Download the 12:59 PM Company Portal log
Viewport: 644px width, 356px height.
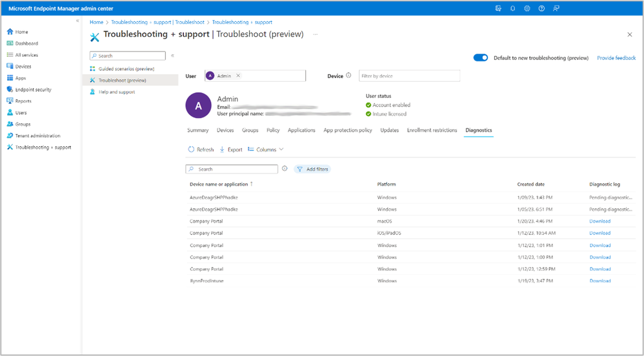coord(600,269)
